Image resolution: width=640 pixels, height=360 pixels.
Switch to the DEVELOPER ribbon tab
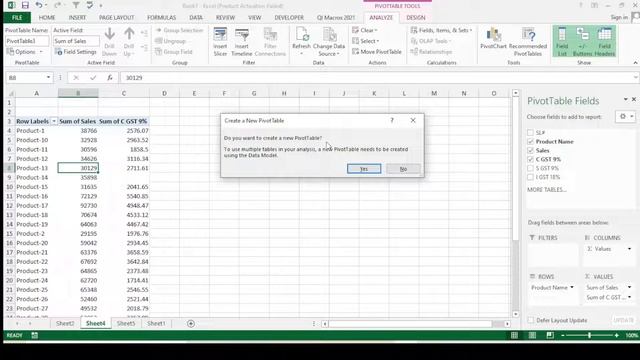(x=289, y=18)
